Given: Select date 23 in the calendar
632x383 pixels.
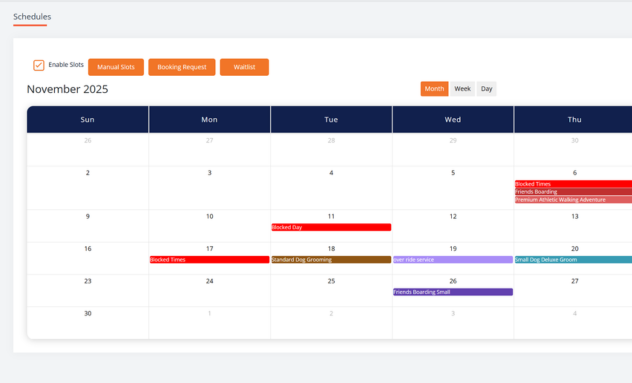Looking at the screenshot, I should [87, 281].
